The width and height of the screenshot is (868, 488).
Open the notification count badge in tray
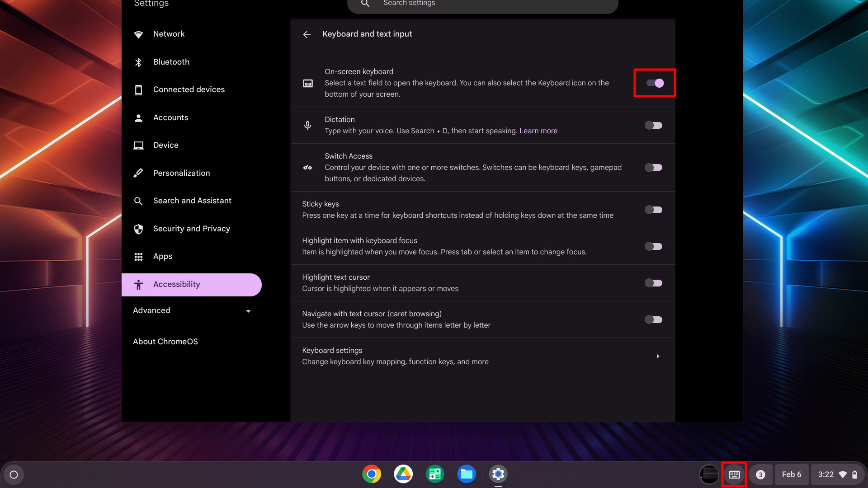[x=761, y=475]
